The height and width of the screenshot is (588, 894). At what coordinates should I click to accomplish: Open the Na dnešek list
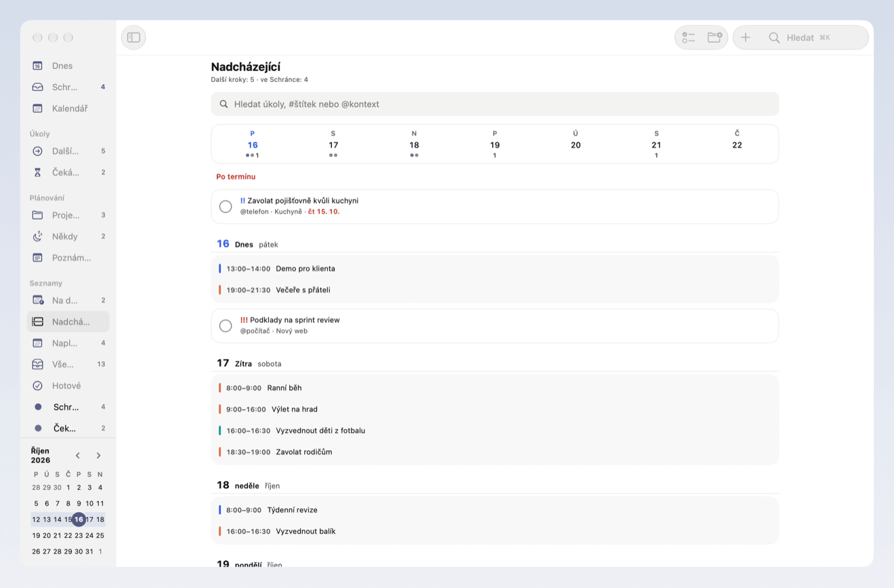pos(68,300)
